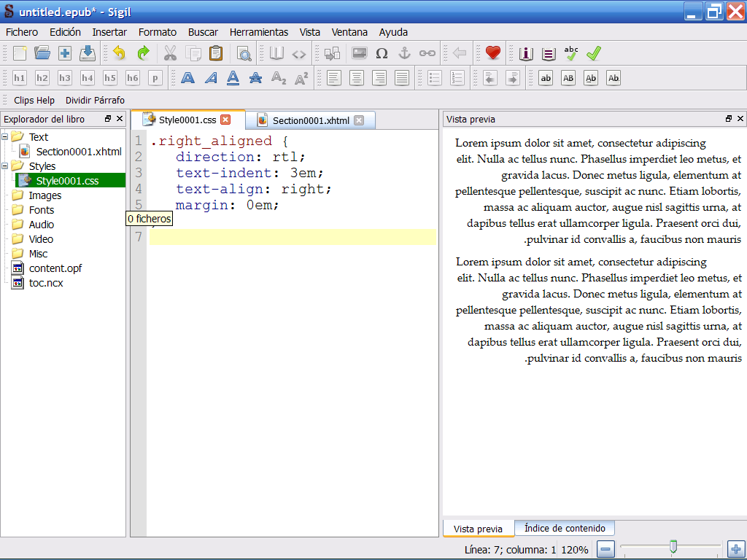Image resolution: width=747 pixels, height=560 pixels.
Task: Open Find and Replace magnifier icon
Action: 244,53
